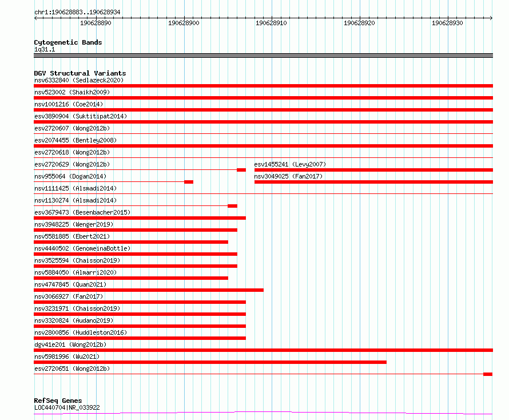Open esv2074455 (Bentley2008) entry
Screen dimensions: 509x420
(x=75, y=140)
